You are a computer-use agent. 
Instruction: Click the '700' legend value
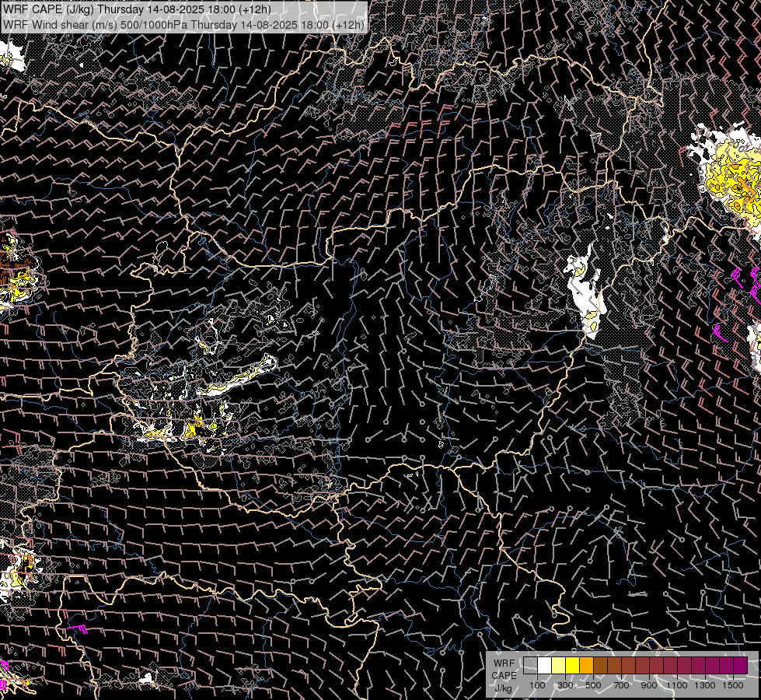click(621, 685)
